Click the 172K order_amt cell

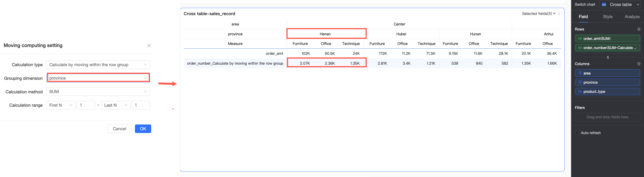click(x=383, y=53)
